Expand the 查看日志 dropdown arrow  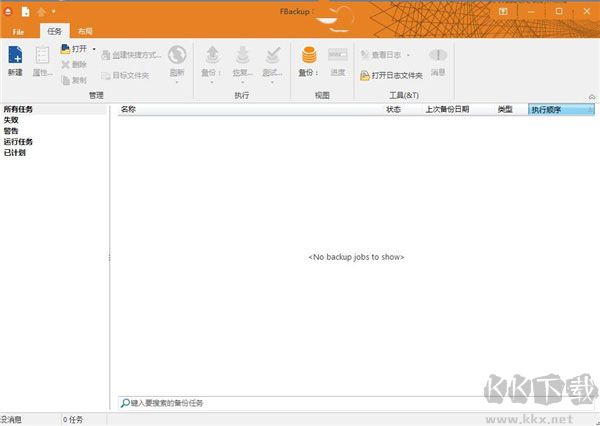(408, 55)
